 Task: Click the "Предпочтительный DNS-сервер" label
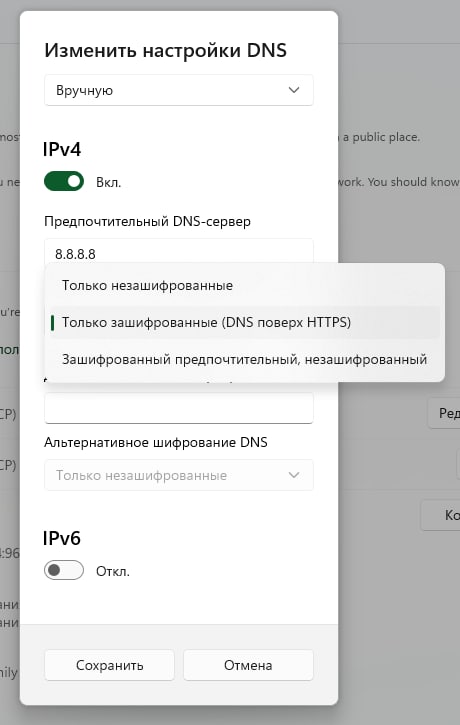pos(147,221)
